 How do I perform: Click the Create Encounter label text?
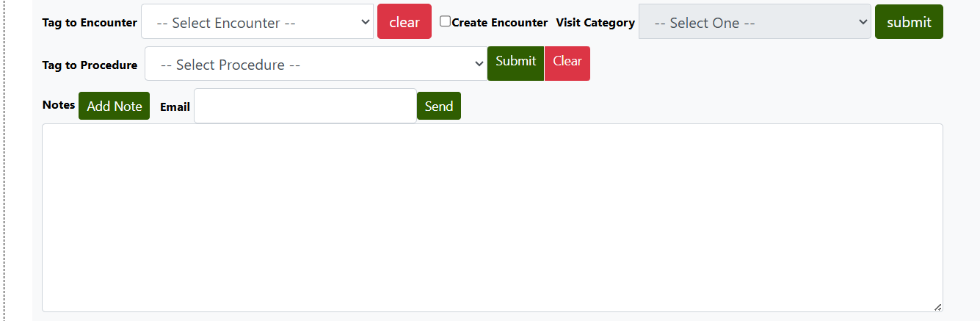499,23
